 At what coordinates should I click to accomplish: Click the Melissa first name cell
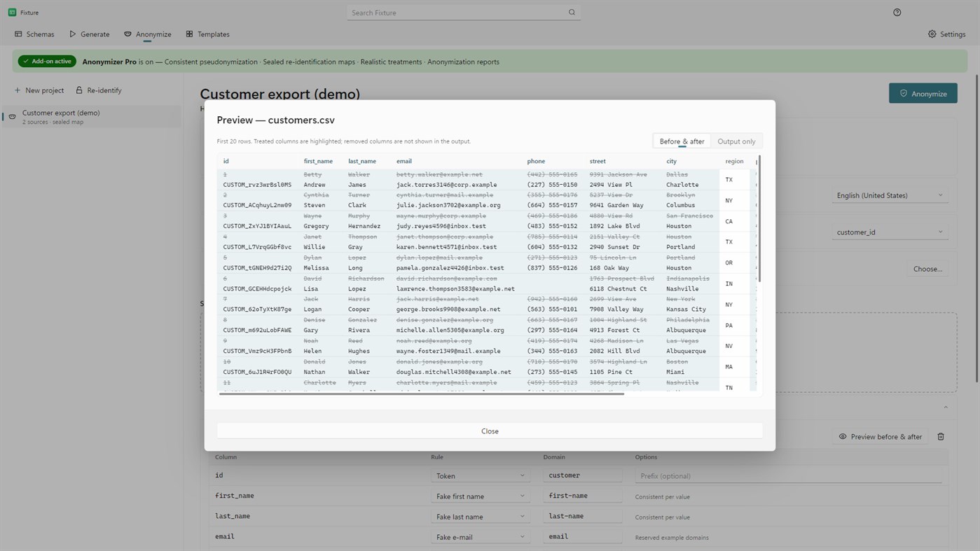click(317, 267)
